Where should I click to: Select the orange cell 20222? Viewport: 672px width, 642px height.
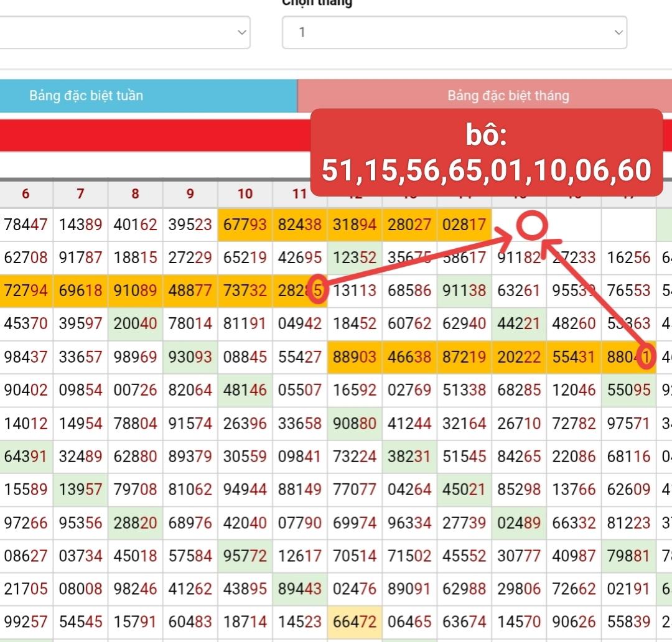[519, 357]
